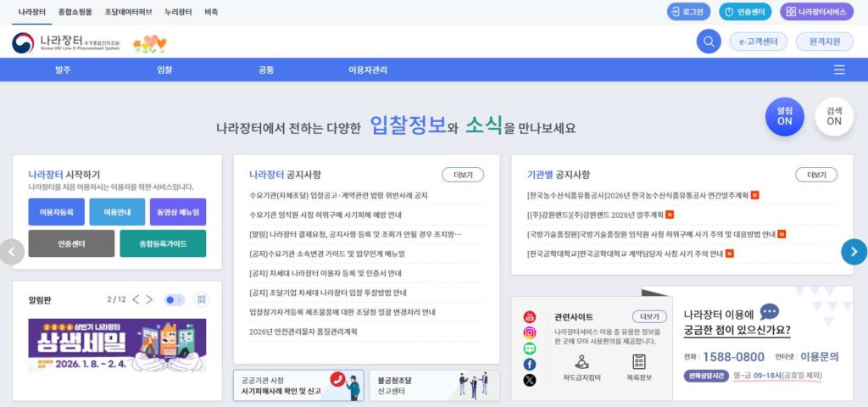The width and height of the screenshot is (868, 407).
Task: Toggle 검색 ON button
Action: pyautogui.click(x=834, y=116)
